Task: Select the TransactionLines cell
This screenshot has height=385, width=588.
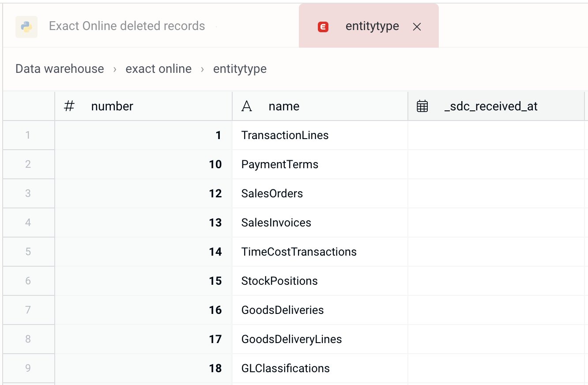Action: pos(320,135)
